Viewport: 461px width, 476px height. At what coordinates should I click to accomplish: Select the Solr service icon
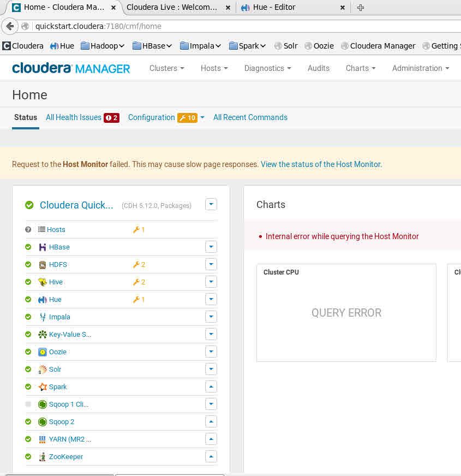pyautogui.click(x=42, y=369)
